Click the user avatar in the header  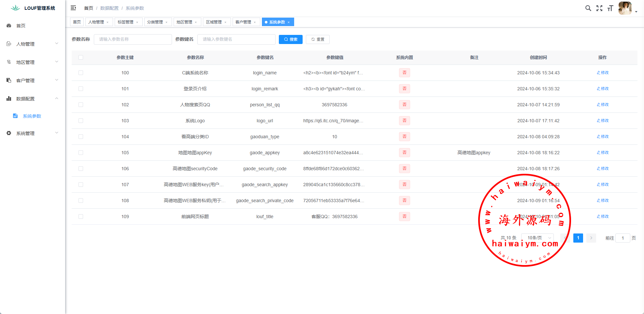pyautogui.click(x=625, y=8)
